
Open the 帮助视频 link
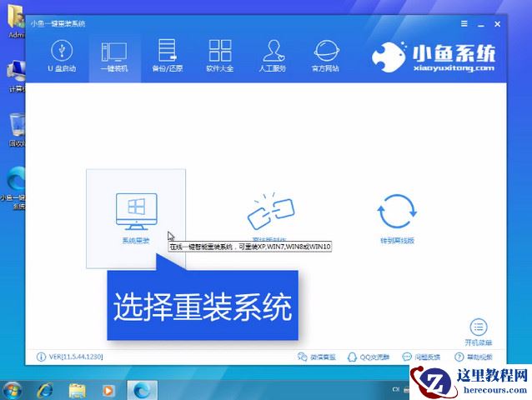pyautogui.click(x=474, y=357)
